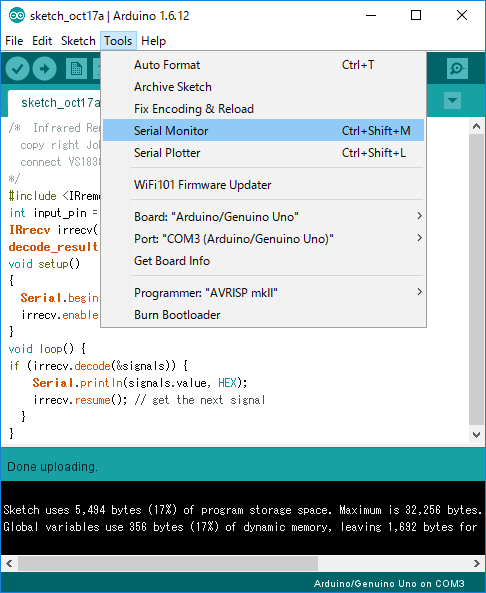Choose Auto Format from Tools menu
The width and height of the screenshot is (486, 593).
point(263,65)
